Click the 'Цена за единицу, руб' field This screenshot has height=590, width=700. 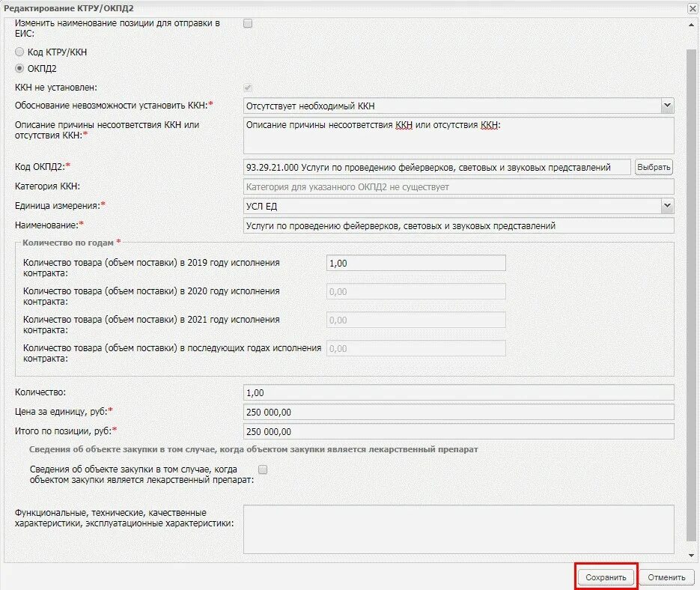458,412
